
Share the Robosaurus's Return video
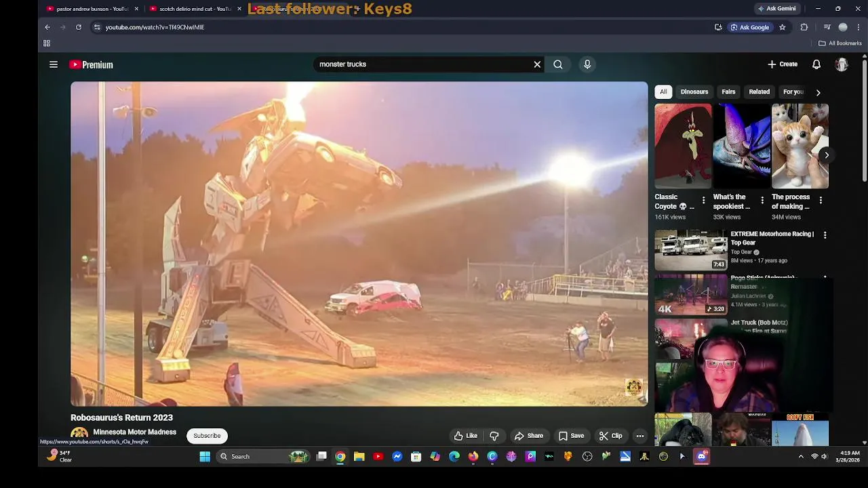529,436
